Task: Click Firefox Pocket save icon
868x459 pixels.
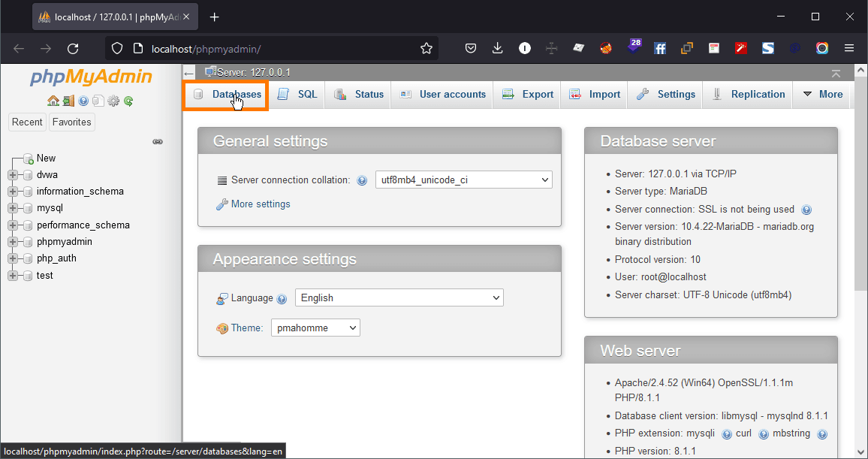Action: pos(471,49)
